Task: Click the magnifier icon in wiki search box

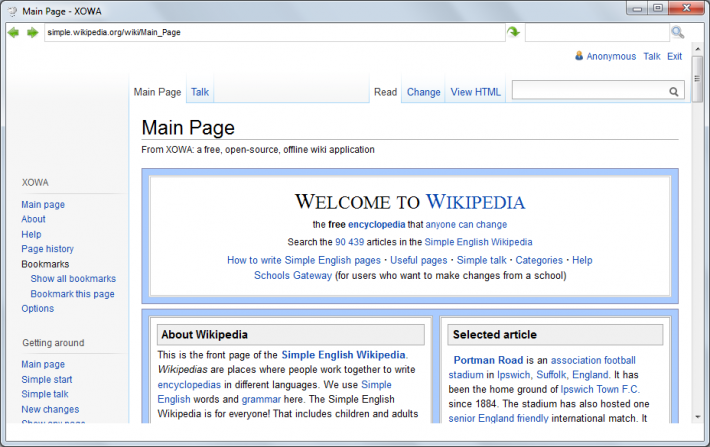Action: point(674,92)
